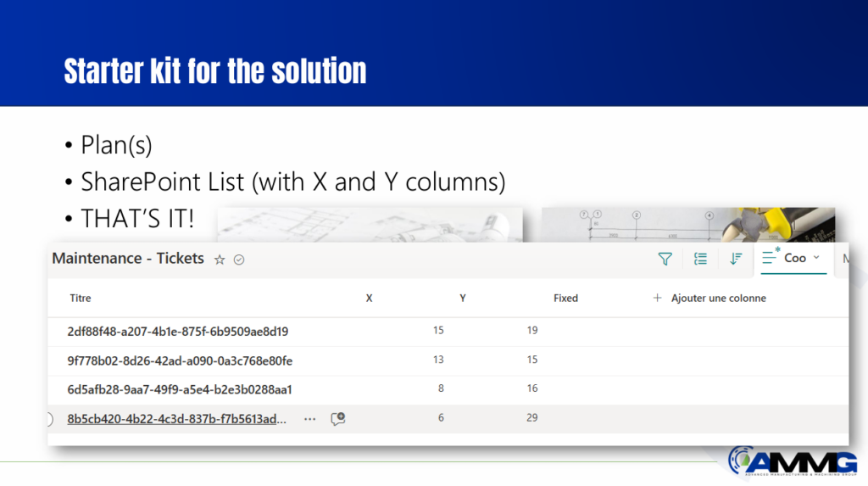868x486 pixels.
Task: Click the group by list icon
Action: point(700,259)
